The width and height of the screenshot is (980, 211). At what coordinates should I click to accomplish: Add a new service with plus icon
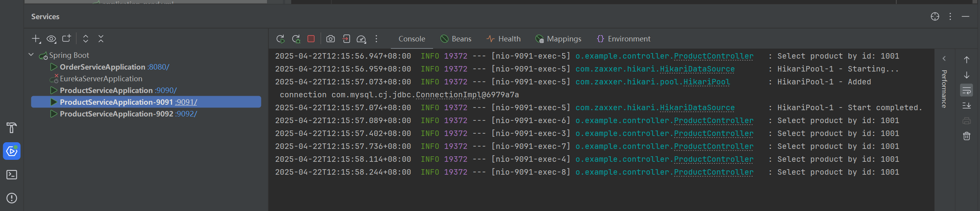tap(36, 39)
